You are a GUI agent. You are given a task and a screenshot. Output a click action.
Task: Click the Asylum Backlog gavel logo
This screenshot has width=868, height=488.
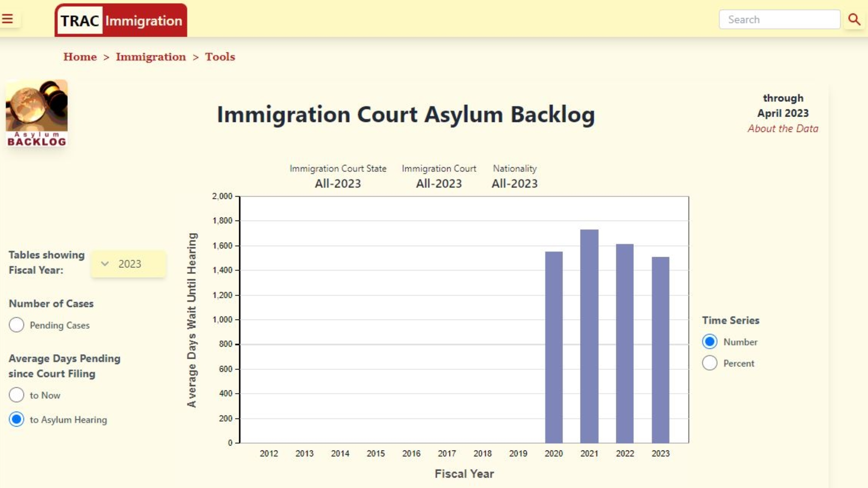click(x=36, y=112)
